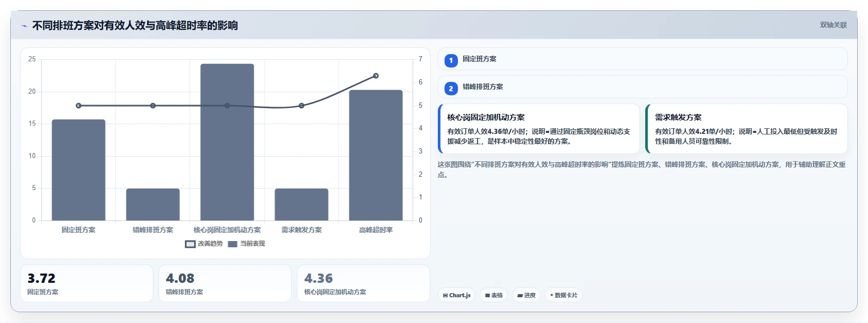Click the 3.72 固定班方案 stat card
The image size is (868, 323).
click(x=86, y=283)
